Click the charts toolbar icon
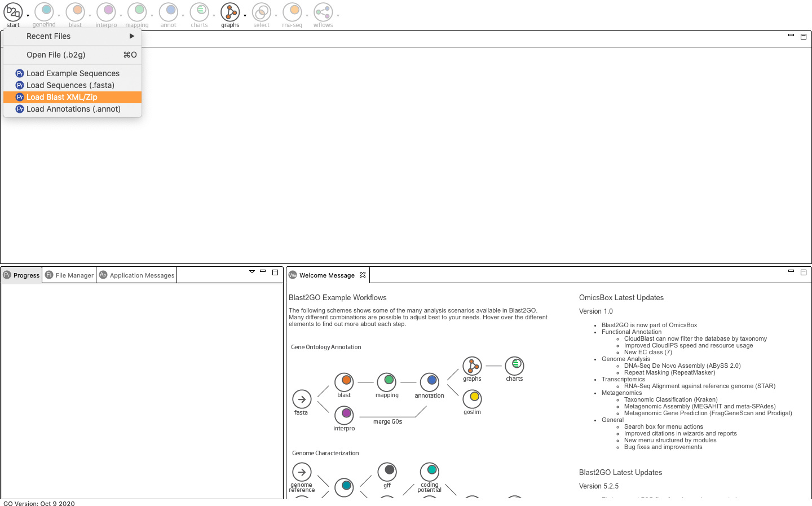This screenshot has height=506, width=812. (199, 12)
